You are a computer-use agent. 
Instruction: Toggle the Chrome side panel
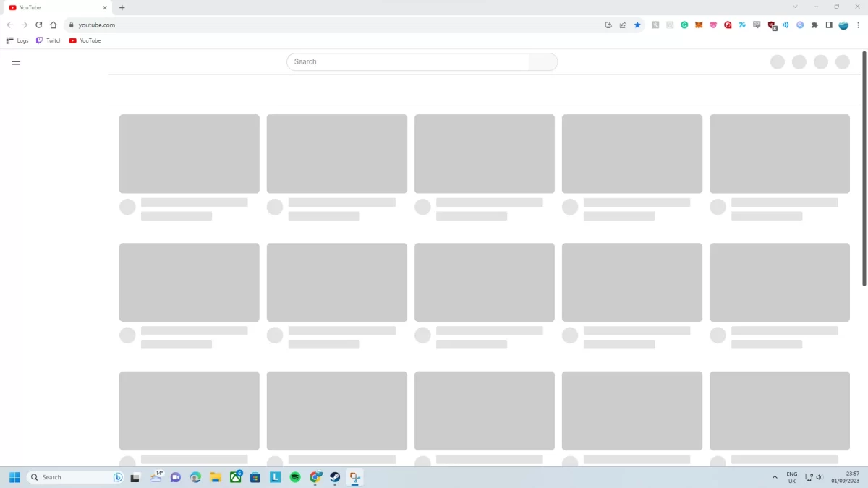coord(827,25)
